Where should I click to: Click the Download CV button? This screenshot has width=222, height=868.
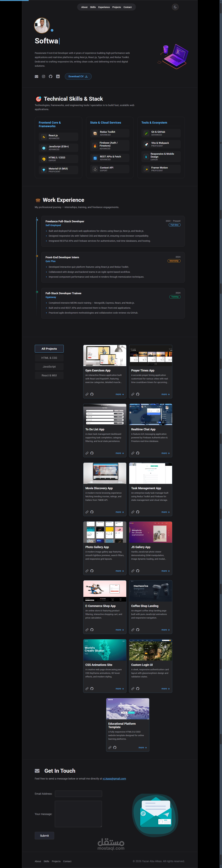coord(78,76)
